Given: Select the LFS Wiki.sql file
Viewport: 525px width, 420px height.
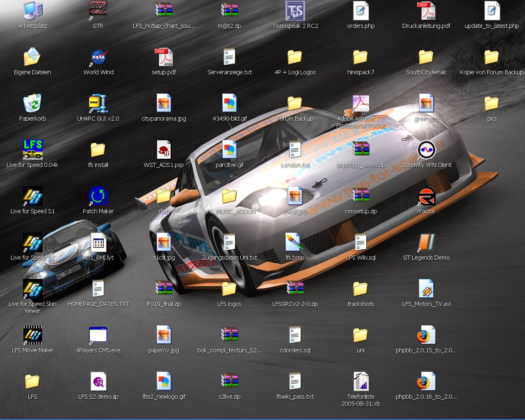Looking at the screenshot, I should [x=361, y=243].
